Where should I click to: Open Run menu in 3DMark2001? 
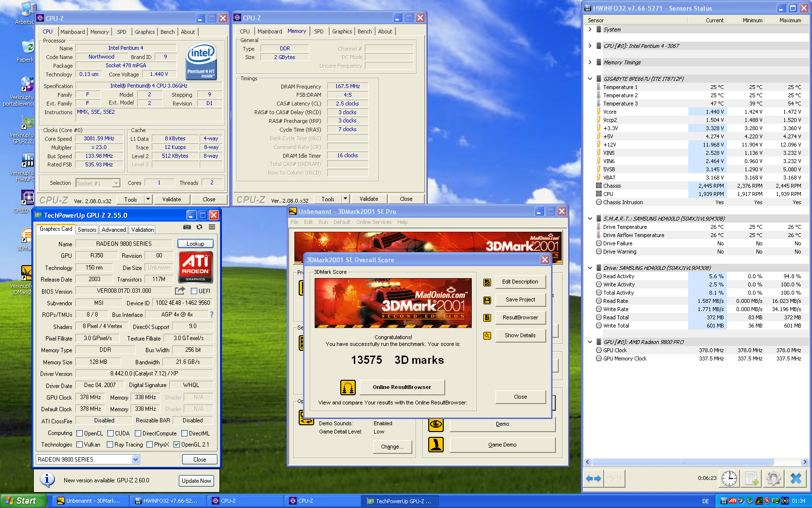coord(323,223)
